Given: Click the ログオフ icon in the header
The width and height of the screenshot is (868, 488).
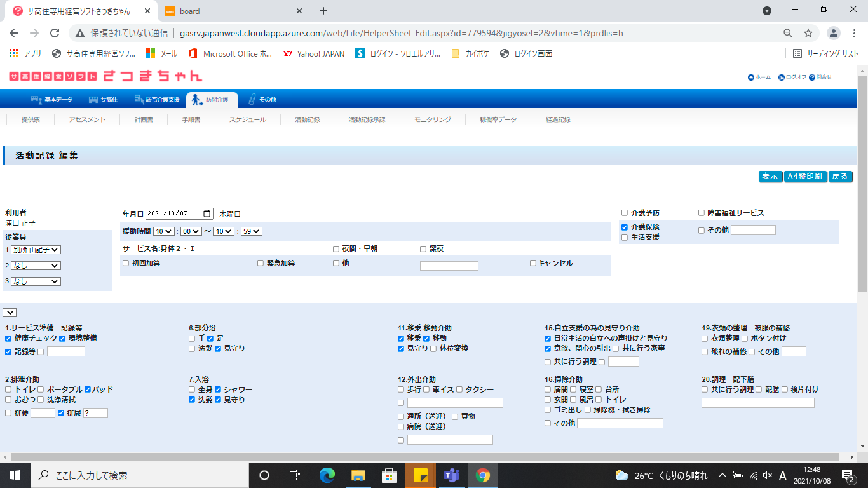Looking at the screenshot, I should [x=782, y=78].
